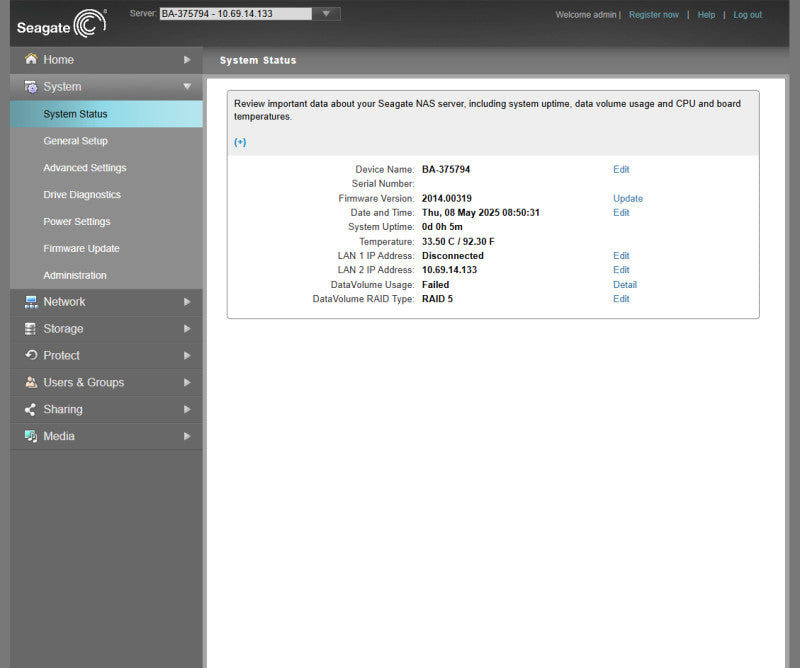Click the Help link
This screenshot has height=668, width=800.
click(706, 15)
